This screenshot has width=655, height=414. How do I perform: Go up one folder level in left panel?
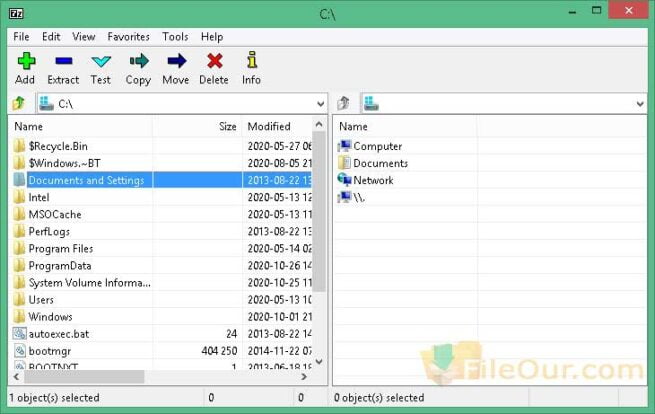(x=19, y=103)
